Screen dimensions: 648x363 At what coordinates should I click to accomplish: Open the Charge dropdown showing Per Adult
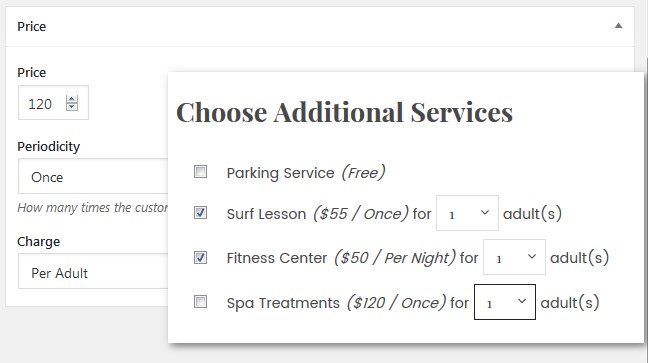tap(93, 272)
